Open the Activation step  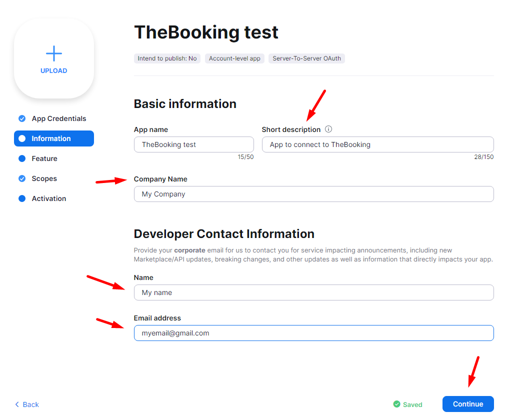48,198
